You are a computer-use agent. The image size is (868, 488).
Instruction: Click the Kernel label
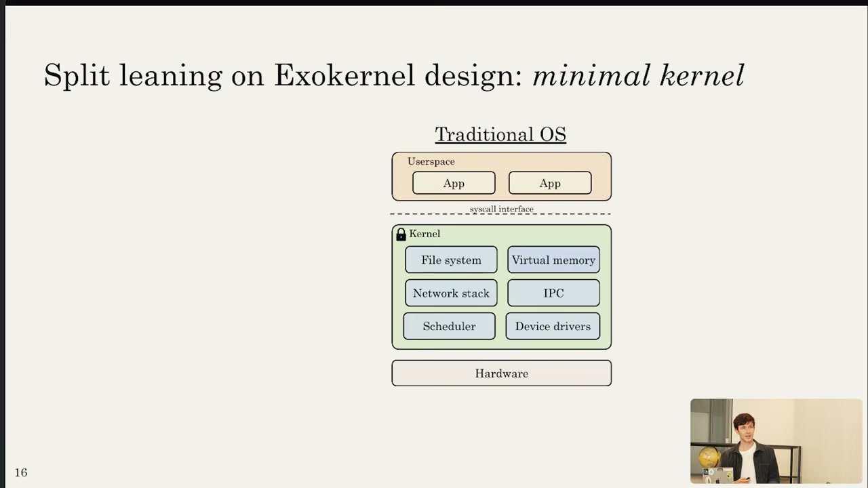click(425, 234)
